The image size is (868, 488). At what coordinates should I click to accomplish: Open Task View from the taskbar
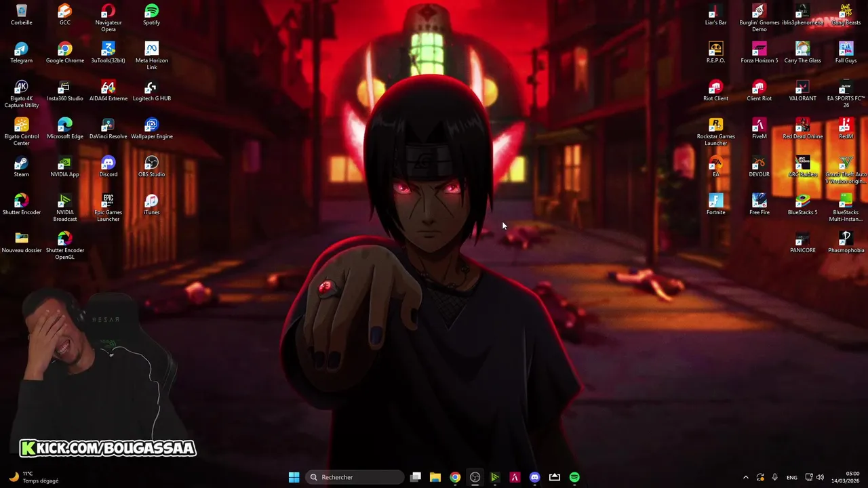coord(416,477)
